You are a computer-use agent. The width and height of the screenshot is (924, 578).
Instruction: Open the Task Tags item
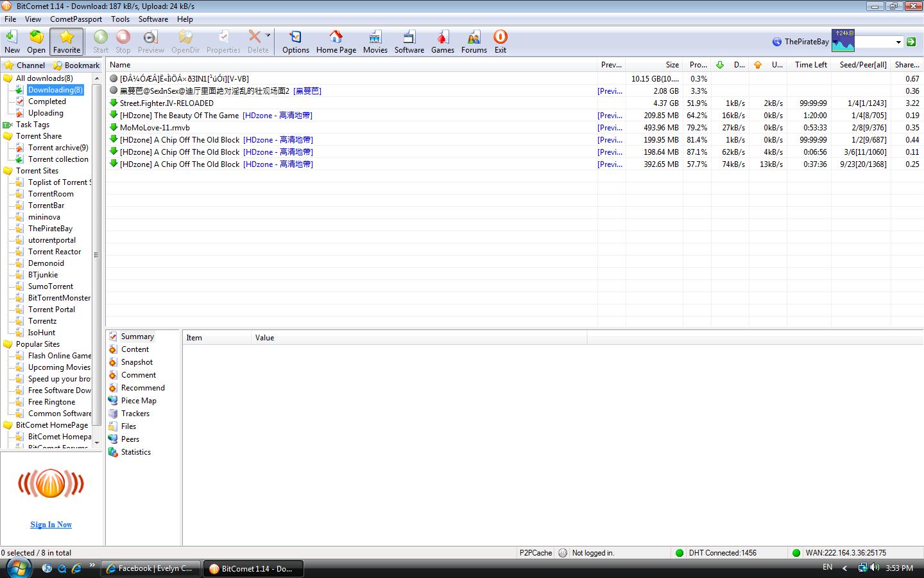pos(32,125)
